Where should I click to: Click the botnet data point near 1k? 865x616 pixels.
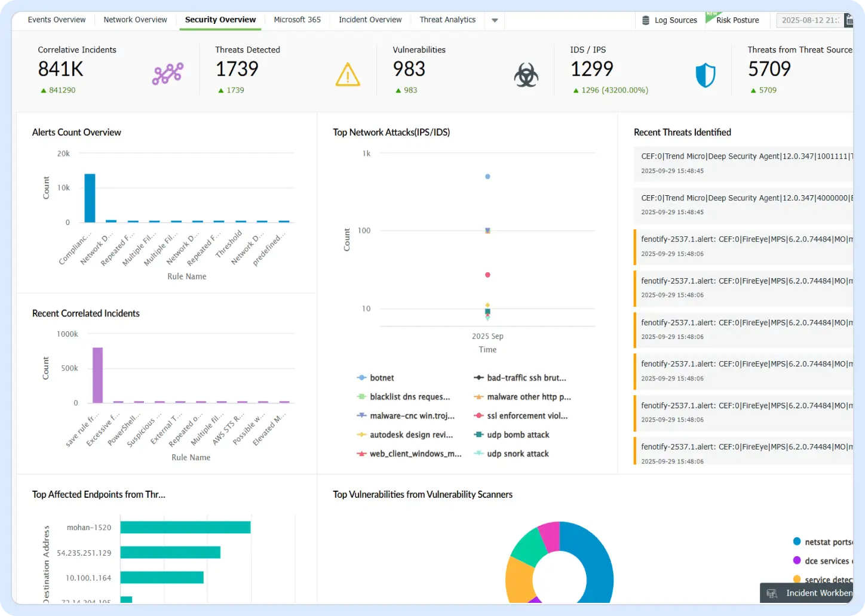pos(487,177)
